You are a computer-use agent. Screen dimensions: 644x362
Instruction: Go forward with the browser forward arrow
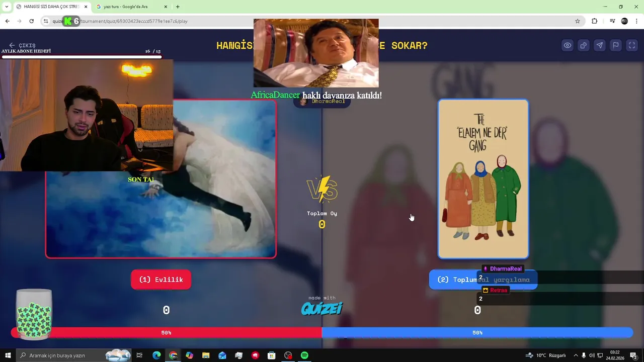click(19, 21)
